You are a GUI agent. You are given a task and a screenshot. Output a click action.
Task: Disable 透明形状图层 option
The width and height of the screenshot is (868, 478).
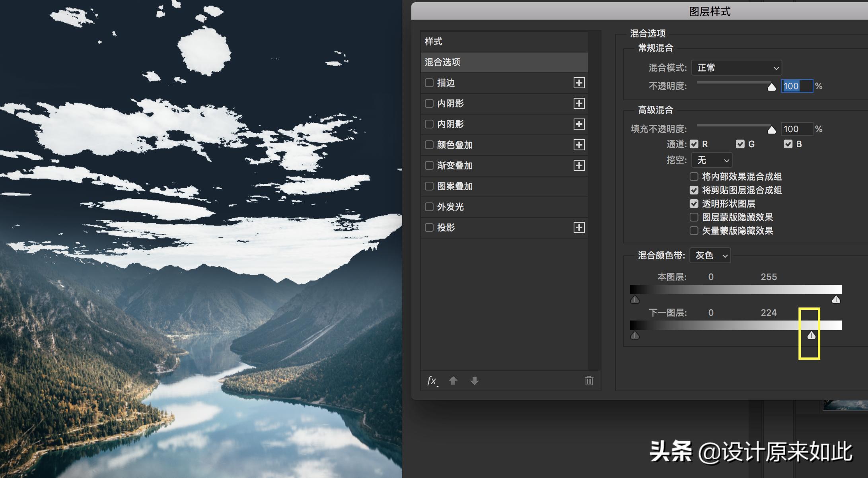click(694, 204)
